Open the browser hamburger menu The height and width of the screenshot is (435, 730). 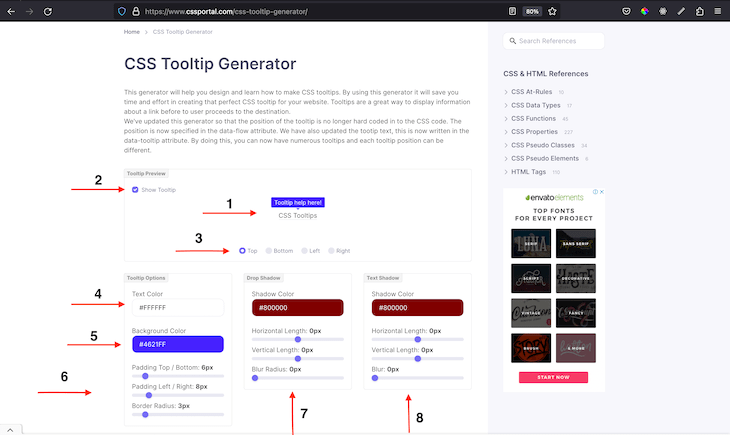tap(717, 11)
